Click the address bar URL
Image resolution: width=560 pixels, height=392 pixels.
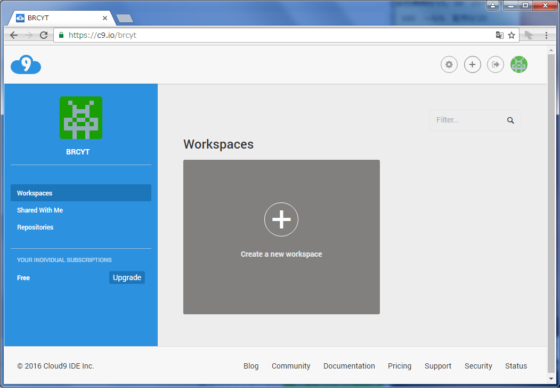pos(102,35)
